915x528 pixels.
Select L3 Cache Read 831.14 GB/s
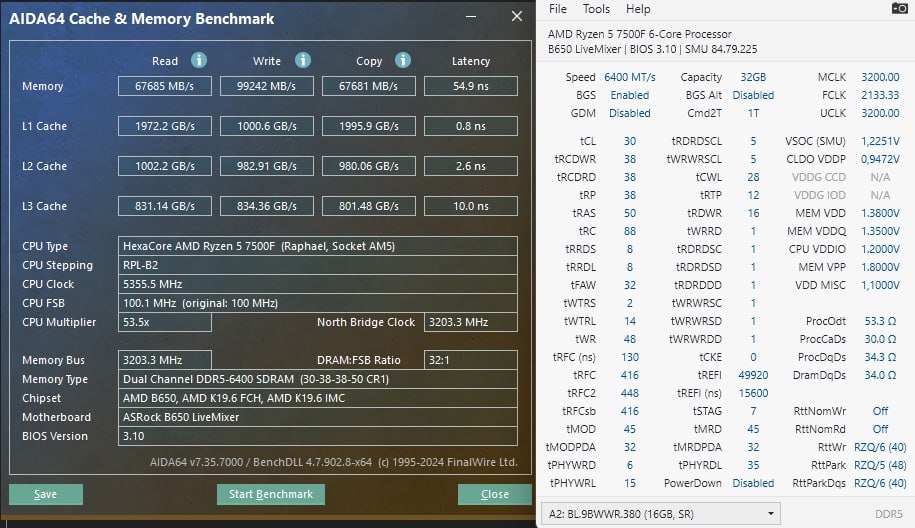(165, 206)
